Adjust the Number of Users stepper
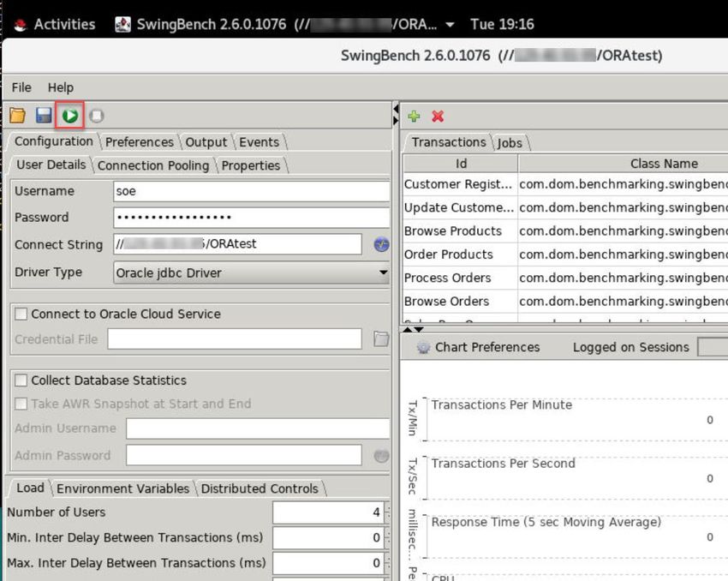Screen dimensions: 728x581 coord(387,512)
